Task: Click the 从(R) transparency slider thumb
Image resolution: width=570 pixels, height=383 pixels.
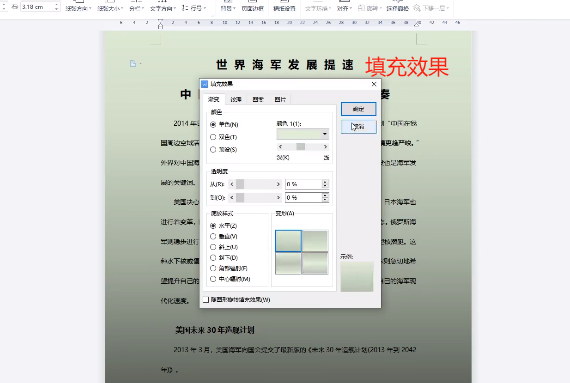Action: pyautogui.click(x=240, y=184)
